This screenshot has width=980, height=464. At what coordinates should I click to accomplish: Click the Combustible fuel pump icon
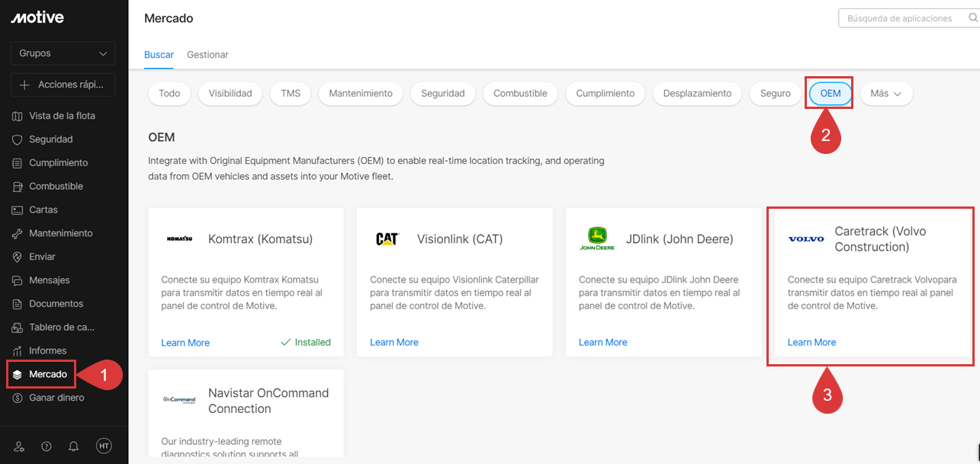18,187
